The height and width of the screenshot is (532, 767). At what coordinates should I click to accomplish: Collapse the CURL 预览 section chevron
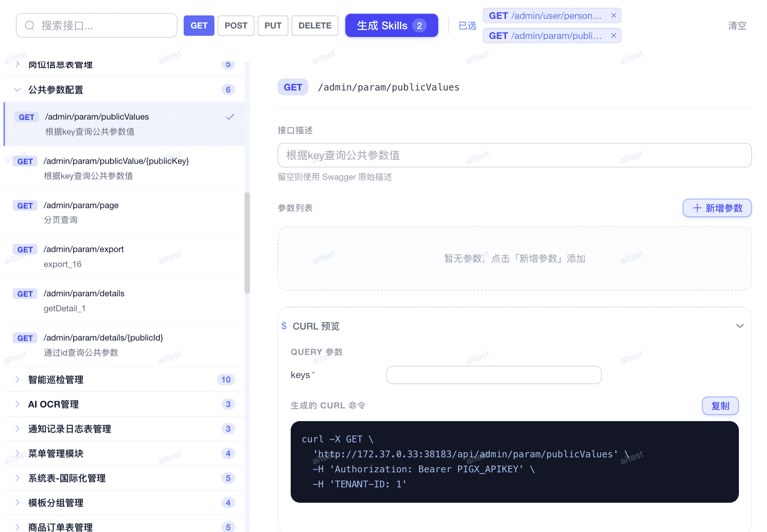(x=740, y=326)
